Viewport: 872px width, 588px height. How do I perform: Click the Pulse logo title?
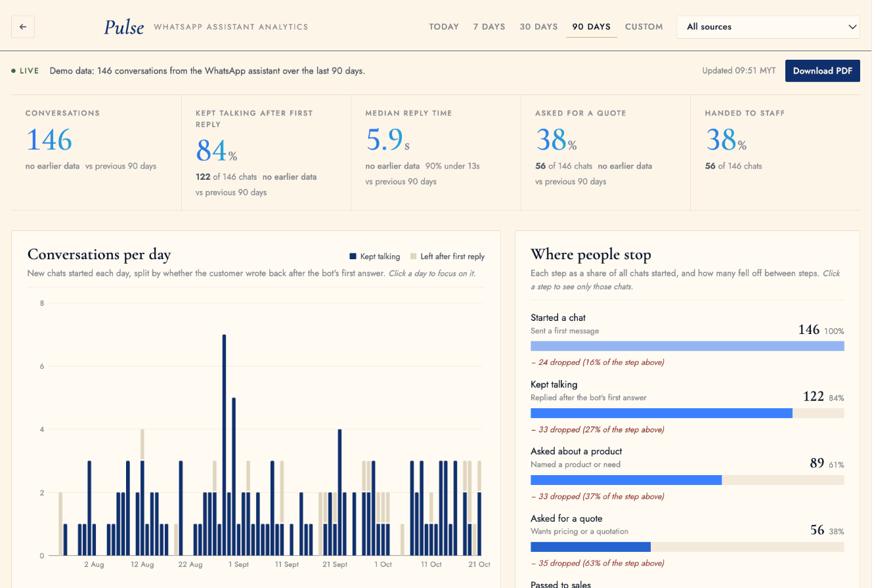[x=124, y=27]
